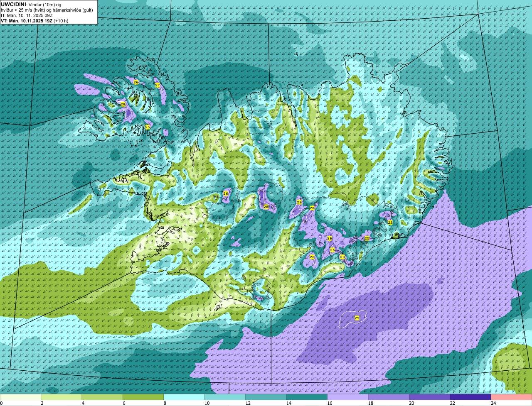Click the "VT: Mán. 10.11.2025 19Z (+10 h)" line
The width and height of the screenshot is (532, 406).
coord(34,20)
